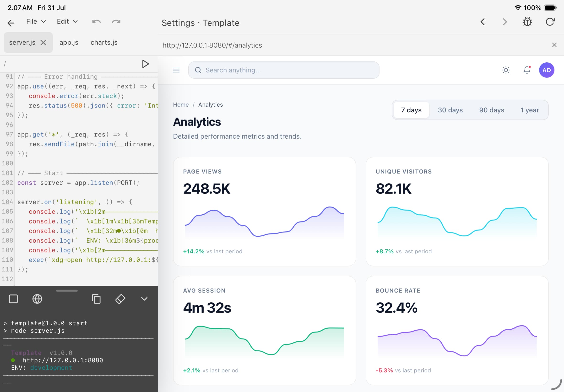Reload the preview page
The height and width of the screenshot is (392, 564).
[x=550, y=22]
